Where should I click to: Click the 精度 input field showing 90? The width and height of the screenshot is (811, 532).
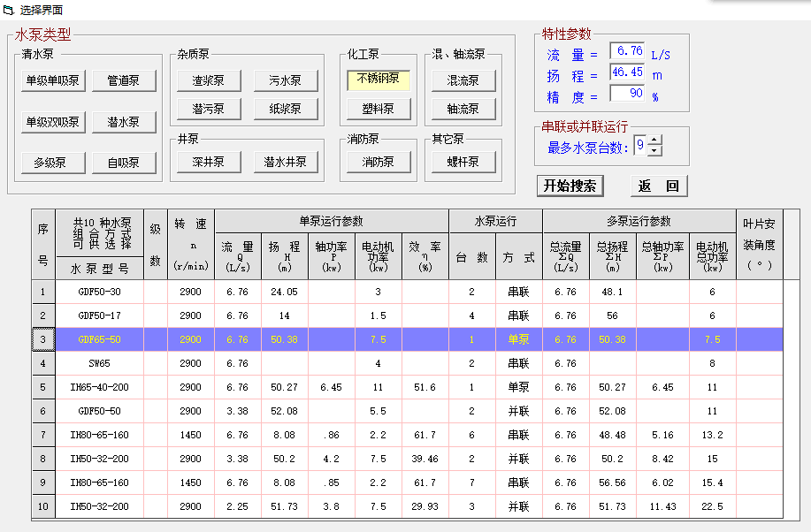(x=627, y=93)
